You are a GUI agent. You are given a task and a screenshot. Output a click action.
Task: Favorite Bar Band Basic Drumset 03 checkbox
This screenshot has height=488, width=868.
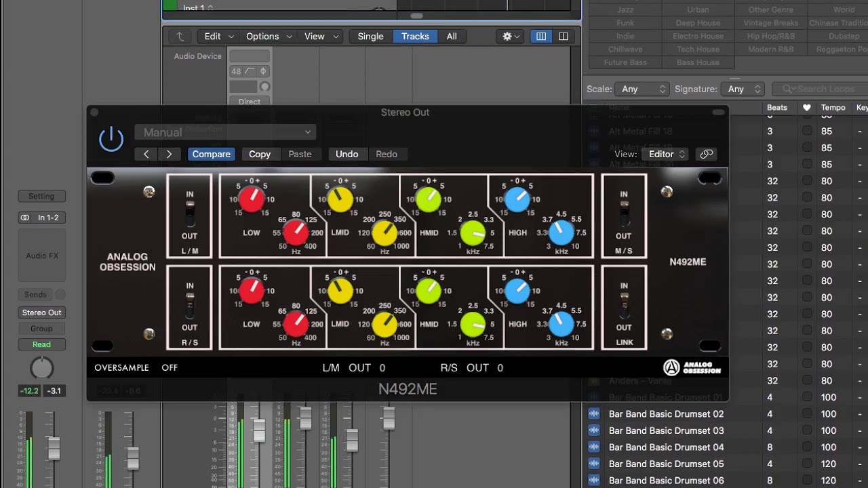[807, 430]
